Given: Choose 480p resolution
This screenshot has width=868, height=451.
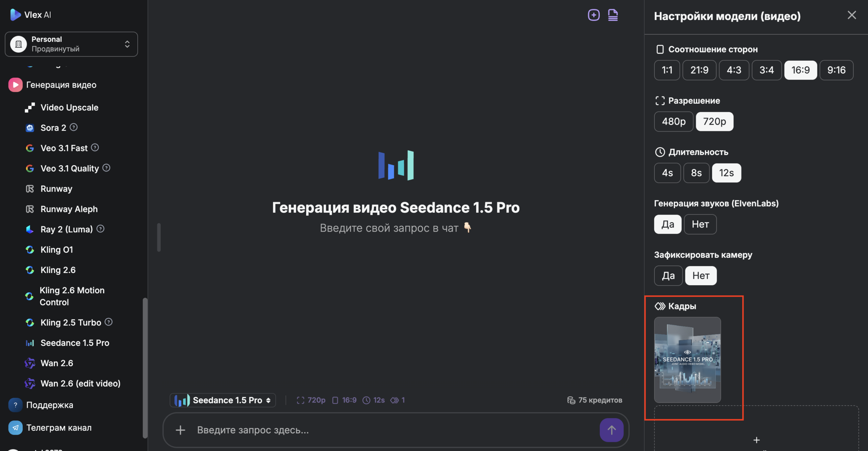Looking at the screenshot, I should [673, 121].
